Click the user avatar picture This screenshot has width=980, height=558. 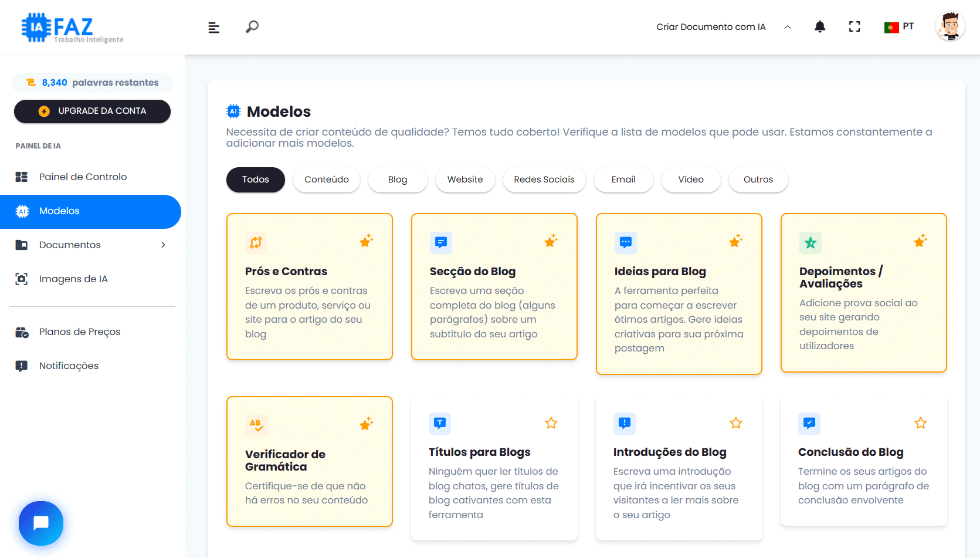point(950,27)
